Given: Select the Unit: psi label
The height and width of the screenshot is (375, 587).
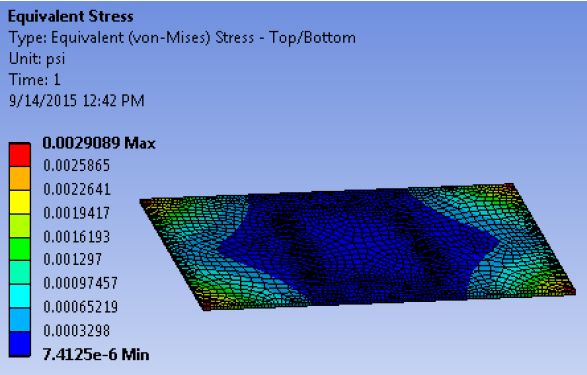Looking at the screenshot, I should 37,59.
